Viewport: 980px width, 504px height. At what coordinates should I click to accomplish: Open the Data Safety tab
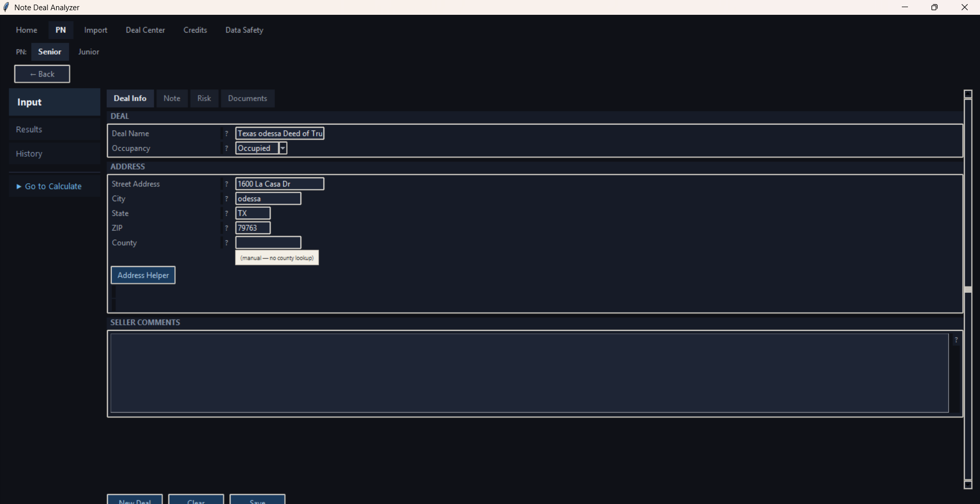pyautogui.click(x=244, y=30)
